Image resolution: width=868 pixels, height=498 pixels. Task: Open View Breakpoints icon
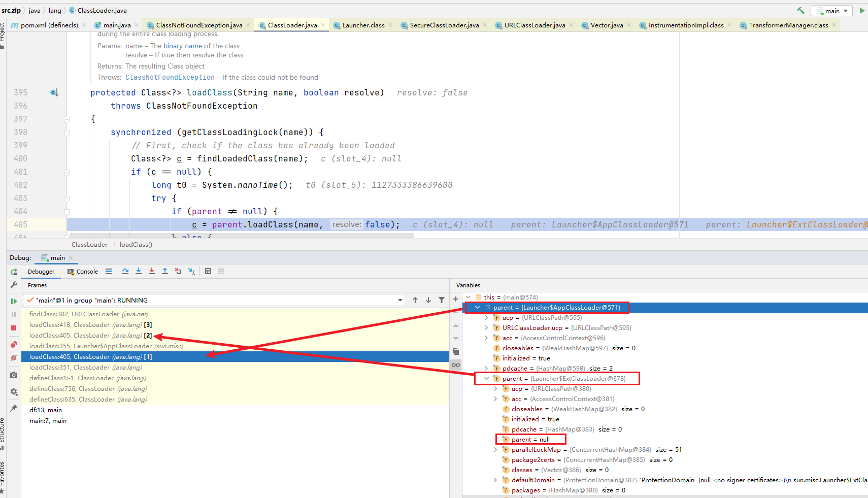click(14, 344)
